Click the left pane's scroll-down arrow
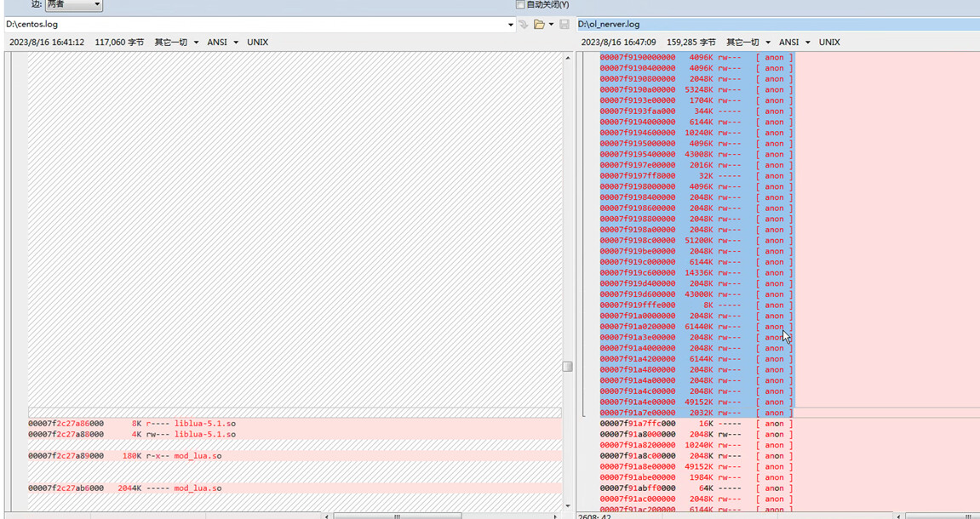The width and height of the screenshot is (980, 519). point(568,505)
